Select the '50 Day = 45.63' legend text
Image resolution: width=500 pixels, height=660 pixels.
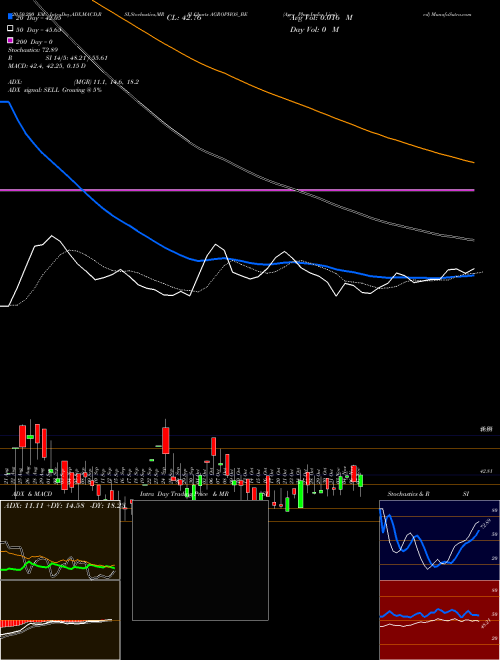(x=38, y=30)
